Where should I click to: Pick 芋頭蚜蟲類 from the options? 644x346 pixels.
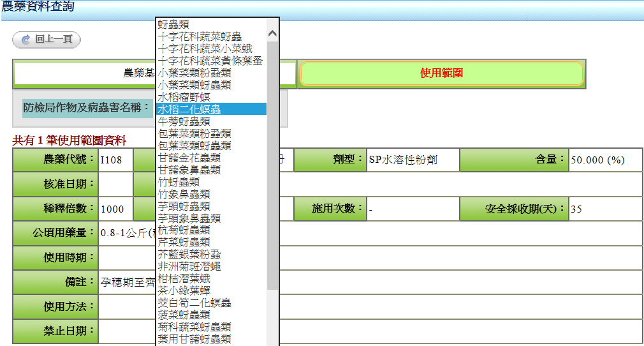(184, 206)
